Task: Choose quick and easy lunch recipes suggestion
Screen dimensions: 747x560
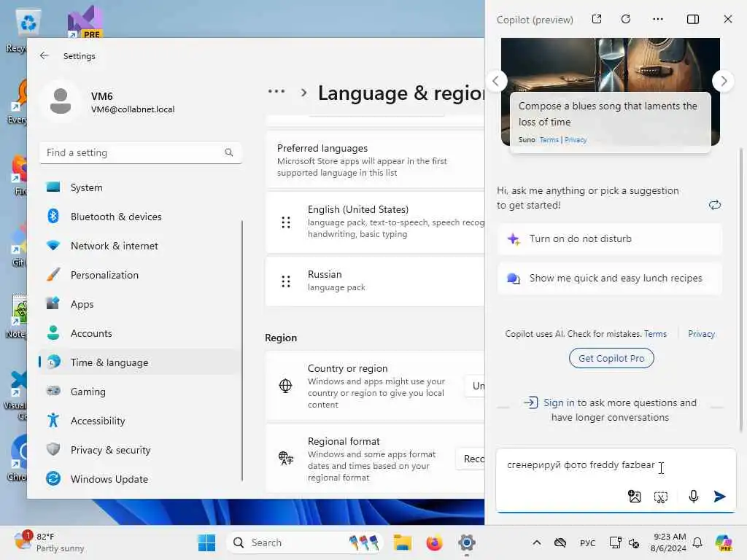Action: [x=609, y=278]
